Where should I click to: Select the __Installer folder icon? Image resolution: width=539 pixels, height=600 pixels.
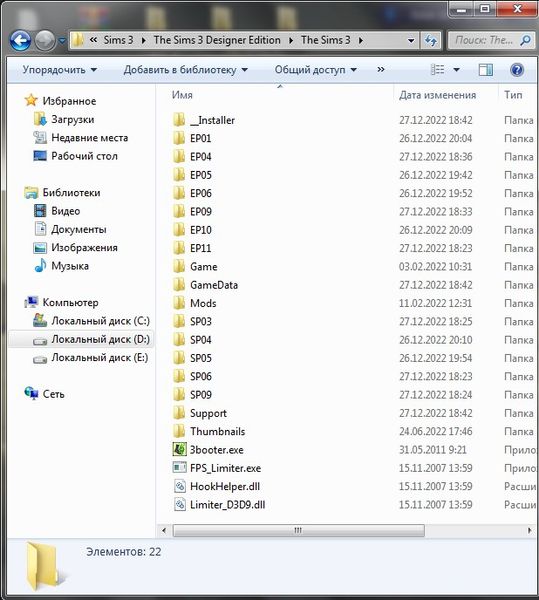point(179,120)
